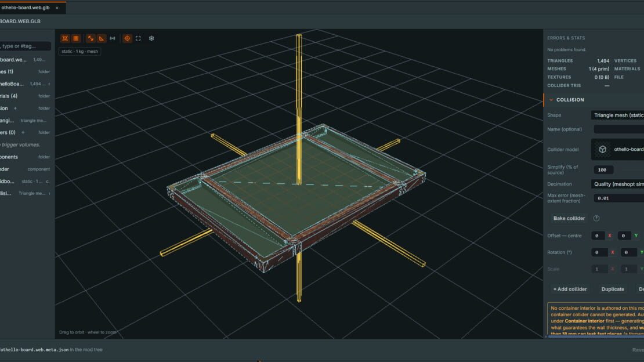Click the Simplify percent field showing 100
The height and width of the screenshot is (362, 644).
(x=604, y=170)
